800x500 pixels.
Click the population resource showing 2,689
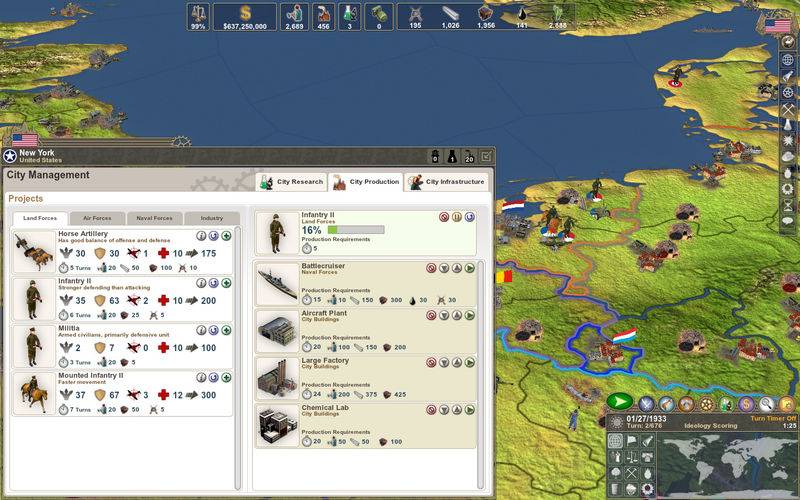tap(294, 17)
